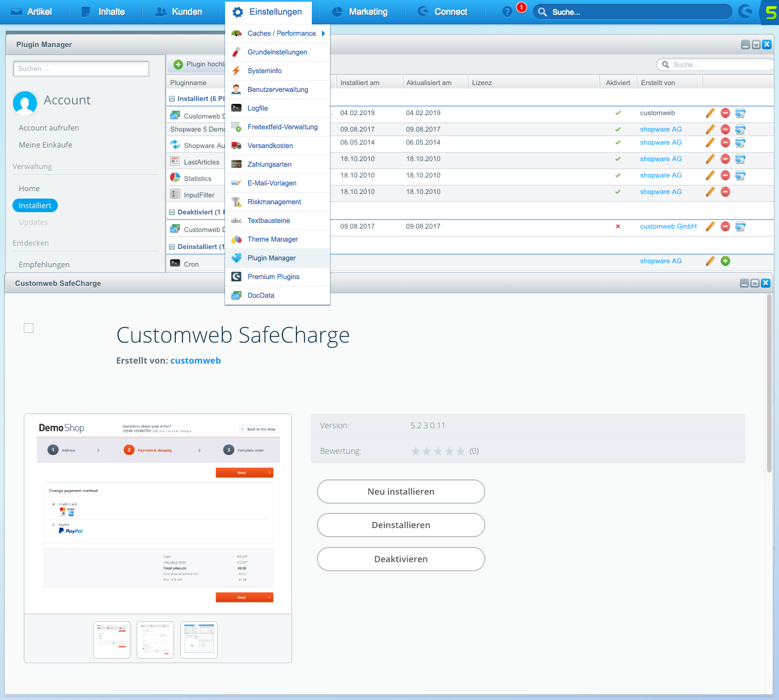Click the SafeCharge window vertical scrollbar
This screenshot has height=700, width=779.
[x=769, y=383]
